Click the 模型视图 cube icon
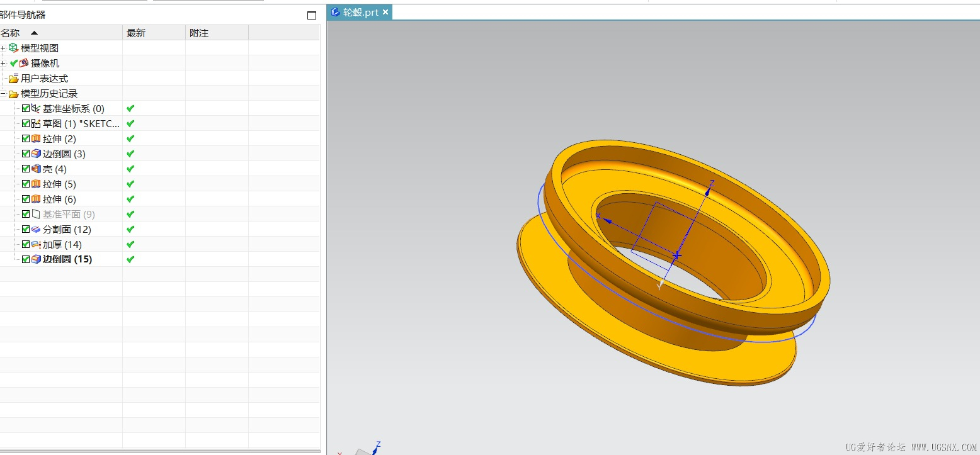The width and height of the screenshot is (980, 455). click(x=13, y=48)
